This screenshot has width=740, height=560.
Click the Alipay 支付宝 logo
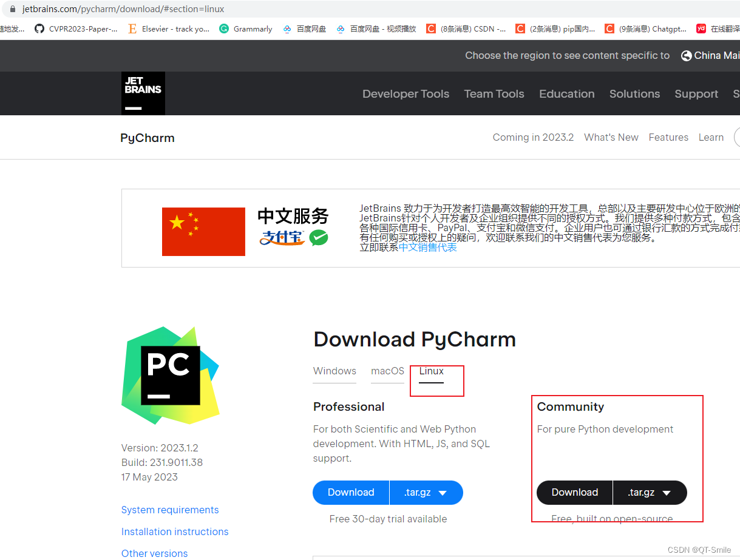[282, 238]
